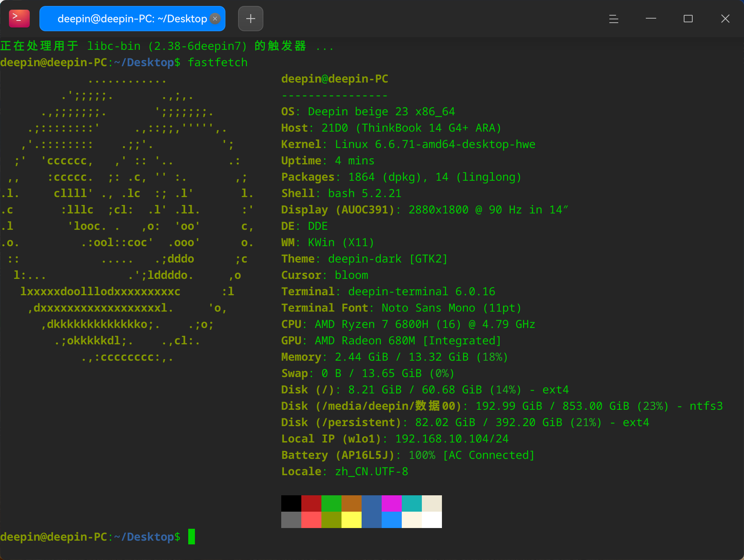Screen dimensions: 744x560
Task: Click the Kernel version line
Action: [x=408, y=144]
